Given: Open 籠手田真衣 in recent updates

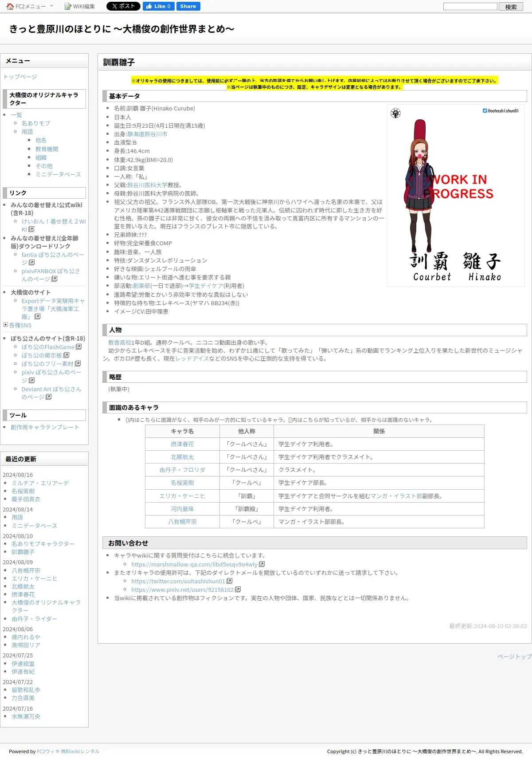Looking at the screenshot, I should click(x=26, y=499).
